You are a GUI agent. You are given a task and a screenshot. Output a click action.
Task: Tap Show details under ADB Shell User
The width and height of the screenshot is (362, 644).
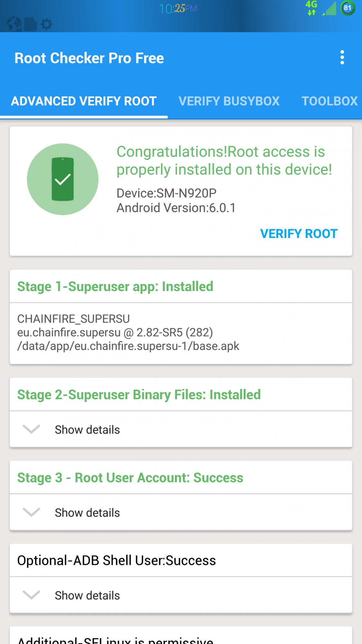click(87, 595)
